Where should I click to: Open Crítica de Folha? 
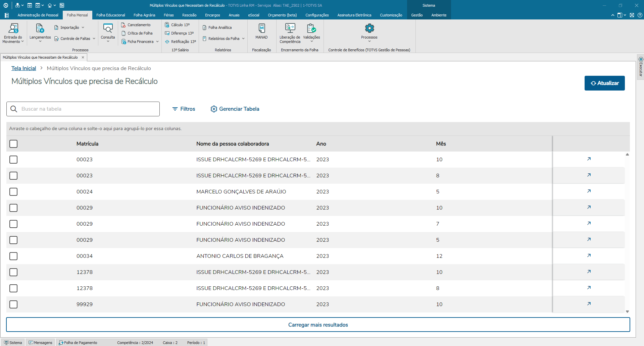[x=137, y=33]
